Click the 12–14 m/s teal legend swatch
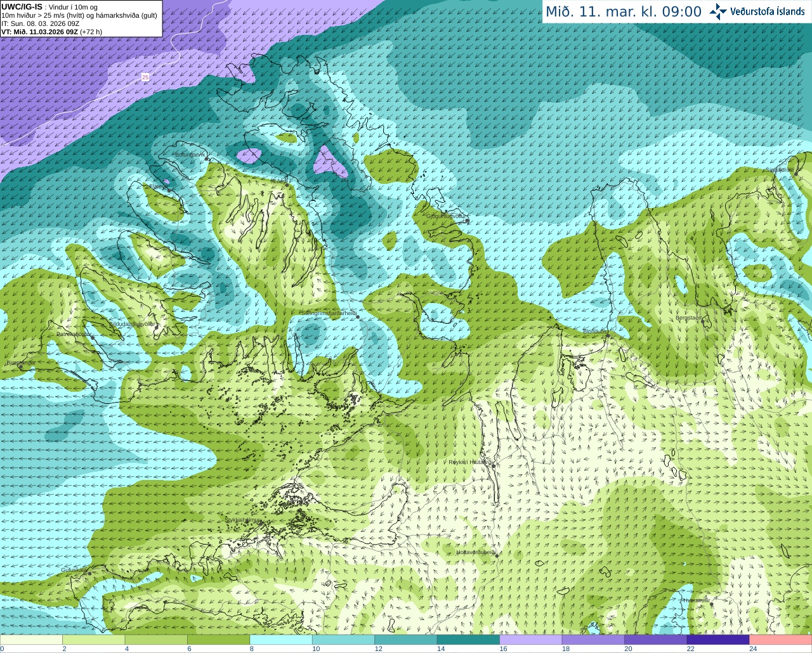This screenshot has width=812, height=653. (406, 640)
